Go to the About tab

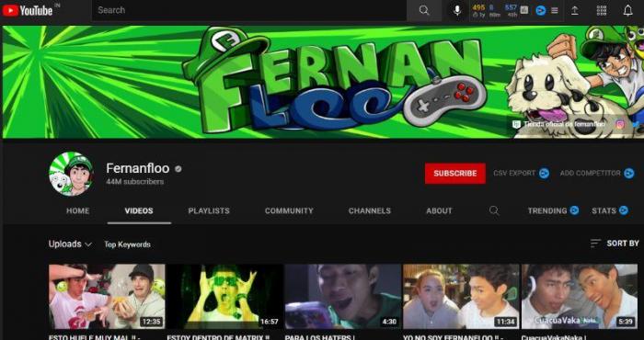tap(439, 210)
